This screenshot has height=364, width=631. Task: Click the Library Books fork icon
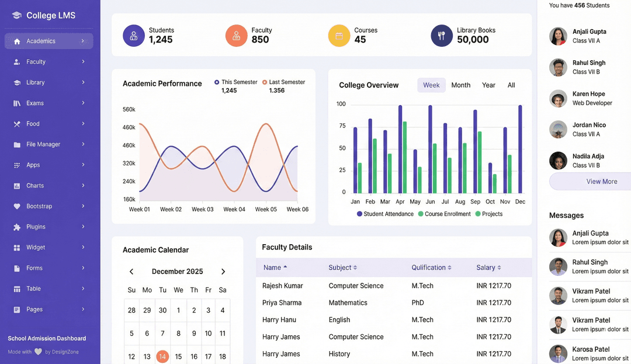[442, 36]
